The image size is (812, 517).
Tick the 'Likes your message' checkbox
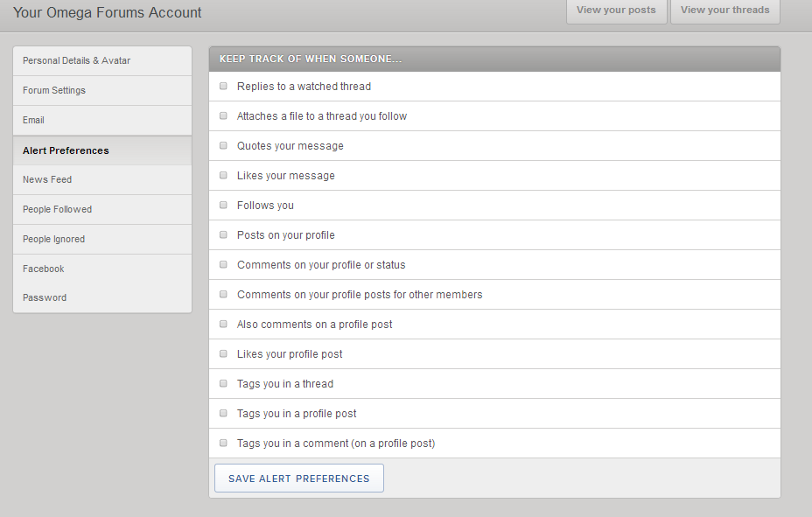click(x=223, y=176)
